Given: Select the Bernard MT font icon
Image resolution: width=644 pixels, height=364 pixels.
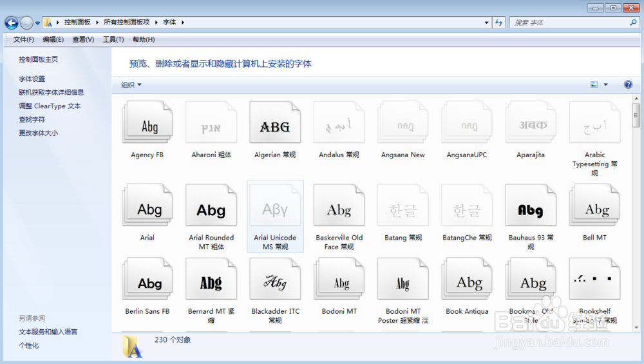Looking at the screenshot, I should pos(211,279).
